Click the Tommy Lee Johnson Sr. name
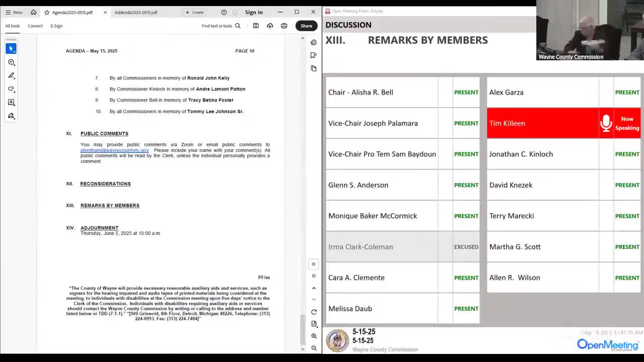 pos(215,112)
